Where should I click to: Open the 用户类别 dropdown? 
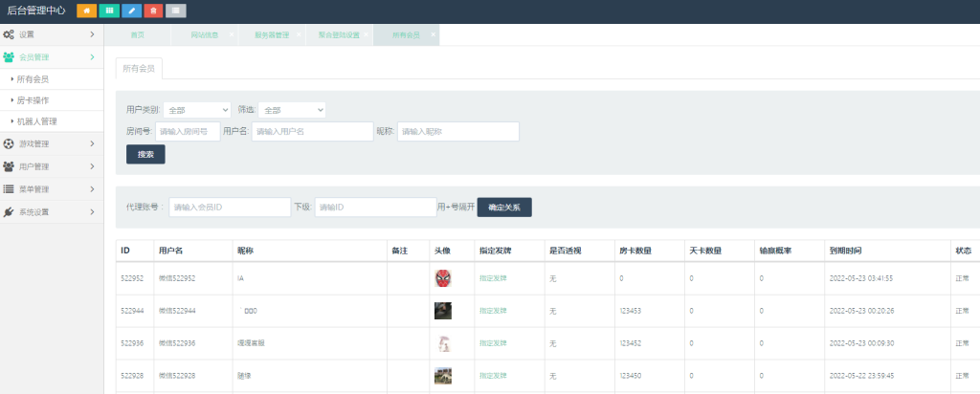[x=197, y=110]
